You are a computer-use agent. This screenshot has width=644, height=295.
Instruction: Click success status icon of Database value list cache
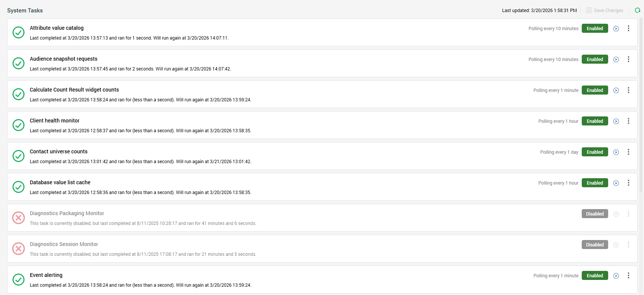click(x=18, y=187)
